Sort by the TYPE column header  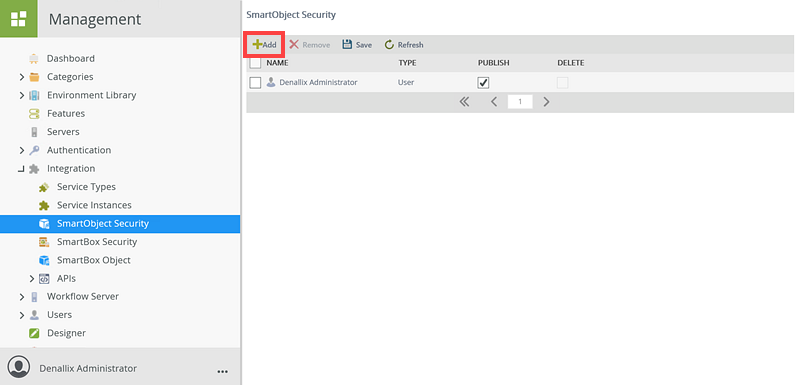point(407,63)
